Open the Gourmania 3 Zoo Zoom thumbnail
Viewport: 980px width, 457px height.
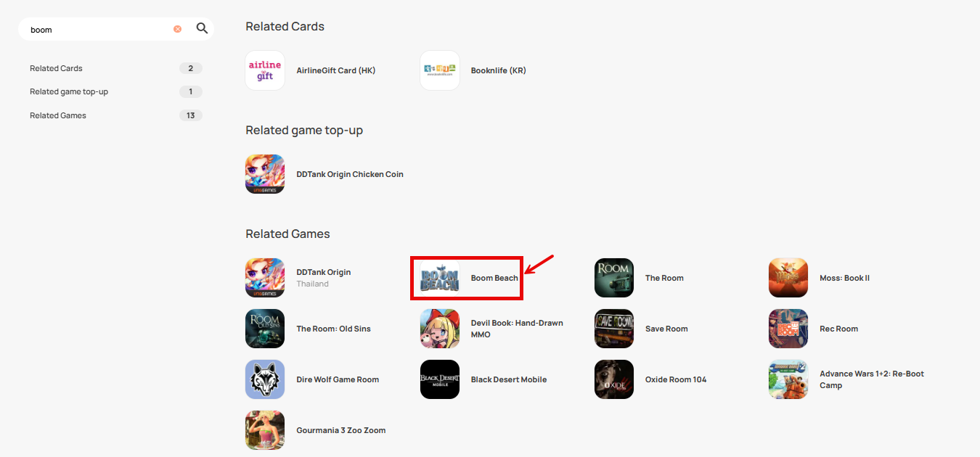point(265,430)
